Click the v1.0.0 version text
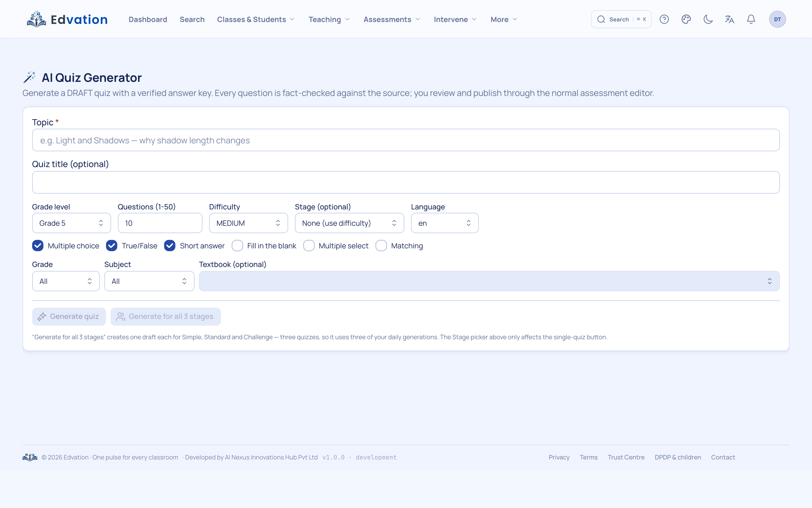 pyautogui.click(x=334, y=457)
